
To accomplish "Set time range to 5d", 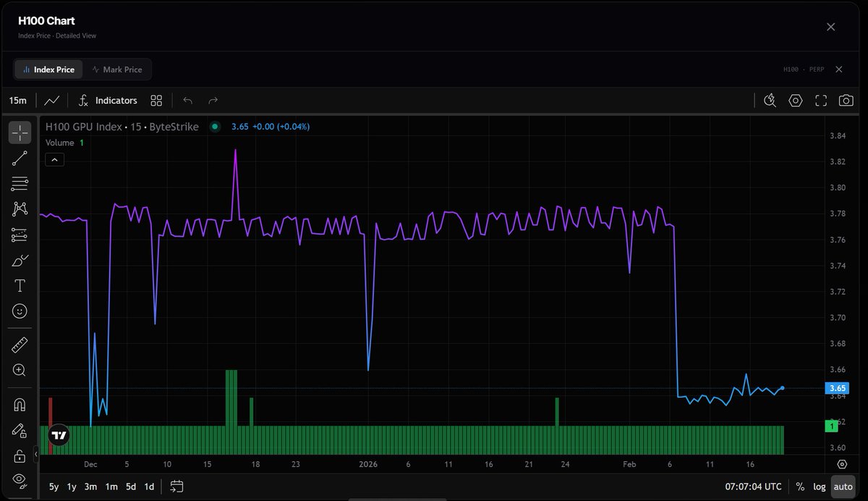I will pyautogui.click(x=130, y=487).
